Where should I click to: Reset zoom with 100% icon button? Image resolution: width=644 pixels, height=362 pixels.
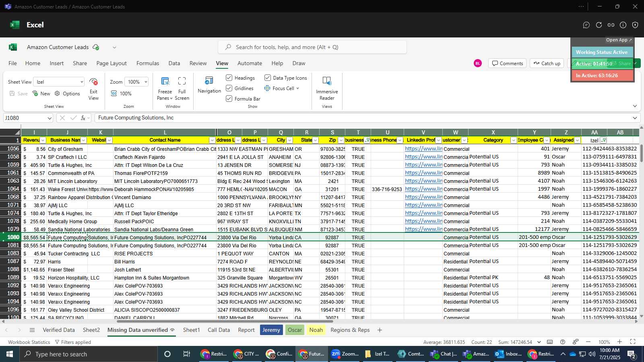pyautogui.click(x=114, y=93)
